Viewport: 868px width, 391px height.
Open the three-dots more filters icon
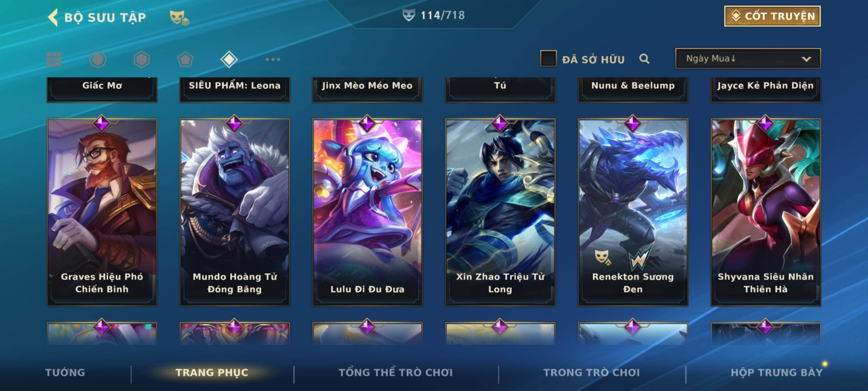(x=273, y=59)
